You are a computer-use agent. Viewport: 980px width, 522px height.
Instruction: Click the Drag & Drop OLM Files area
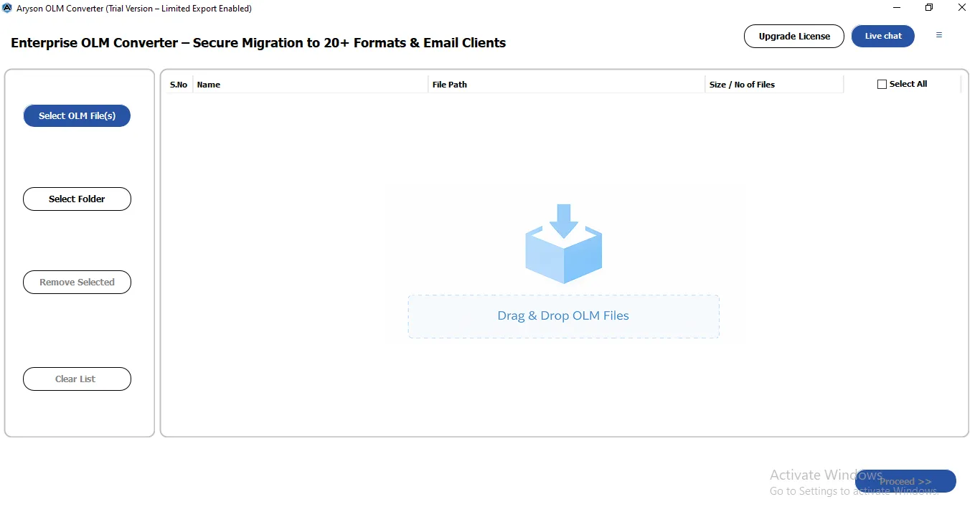tap(563, 316)
